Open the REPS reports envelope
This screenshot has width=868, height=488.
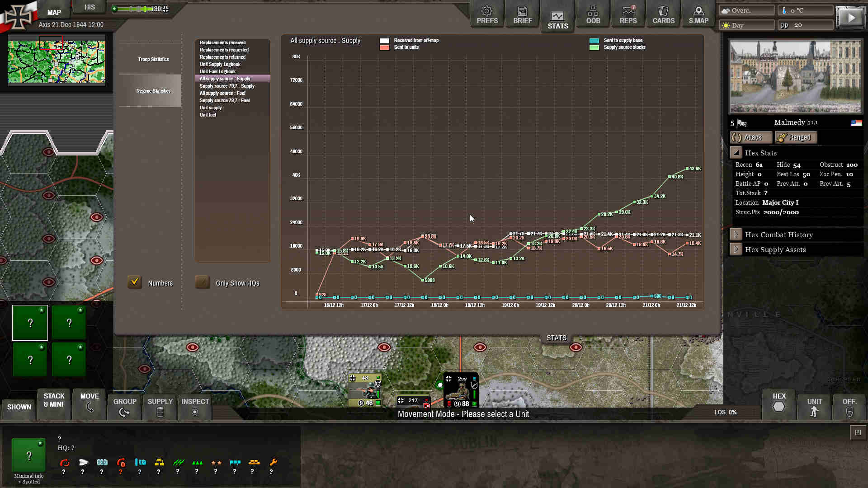pyautogui.click(x=628, y=15)
